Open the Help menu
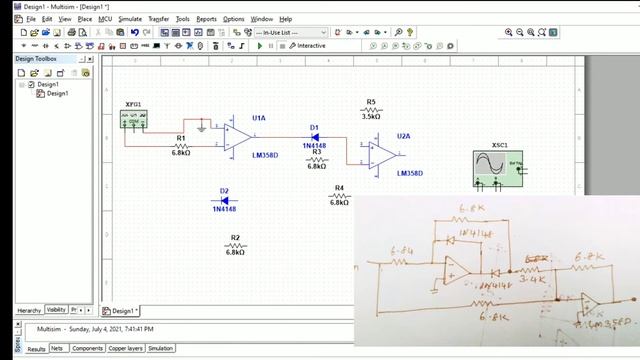 285,19
